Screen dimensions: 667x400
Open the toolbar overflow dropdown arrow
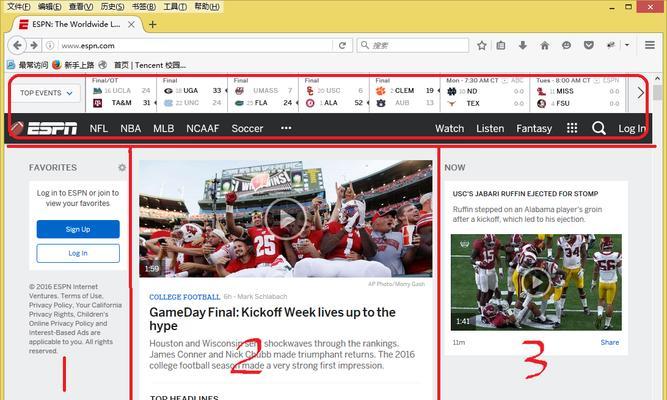[627, 45]
